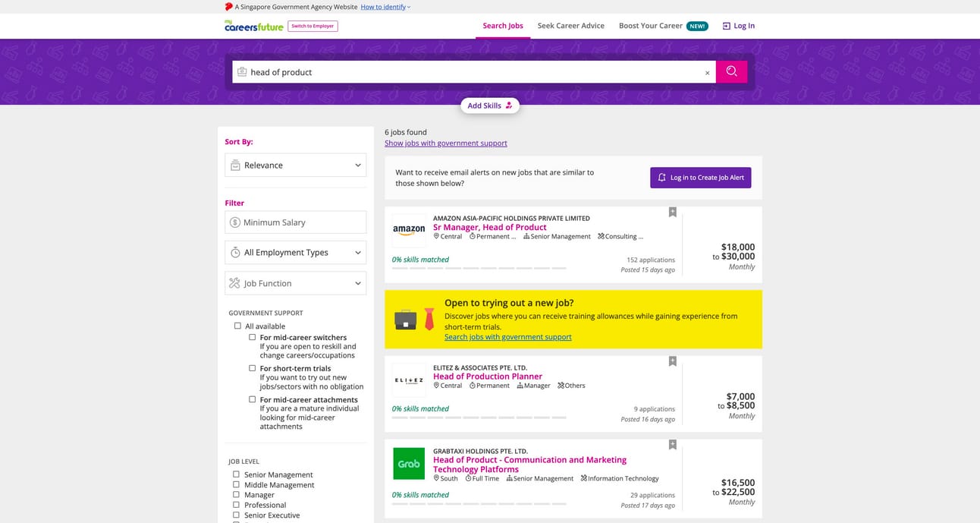Click the MyCareersFuture logo
Screen dimensions: 980x523
[x=254, y=26]
